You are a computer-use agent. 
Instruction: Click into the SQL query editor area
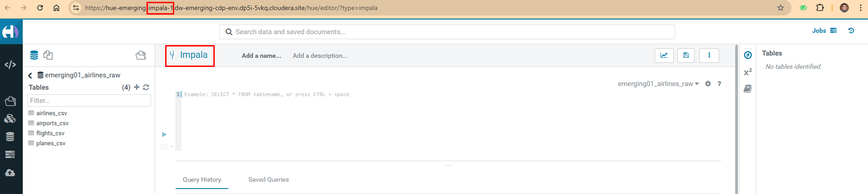[x=450, y=121]
